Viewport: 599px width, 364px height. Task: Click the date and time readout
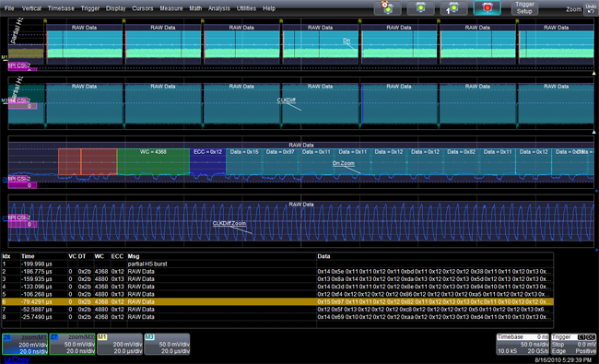[563, 360]
